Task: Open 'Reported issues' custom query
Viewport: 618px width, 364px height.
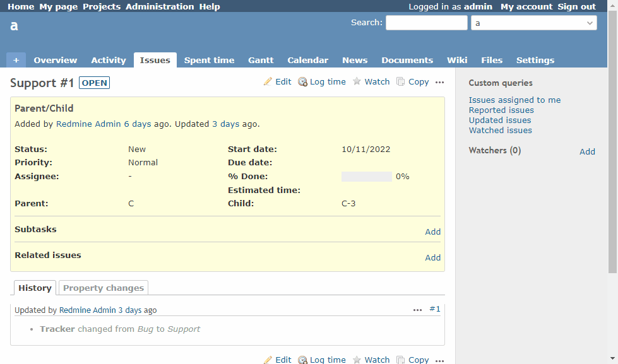Action: coord(501,110)
